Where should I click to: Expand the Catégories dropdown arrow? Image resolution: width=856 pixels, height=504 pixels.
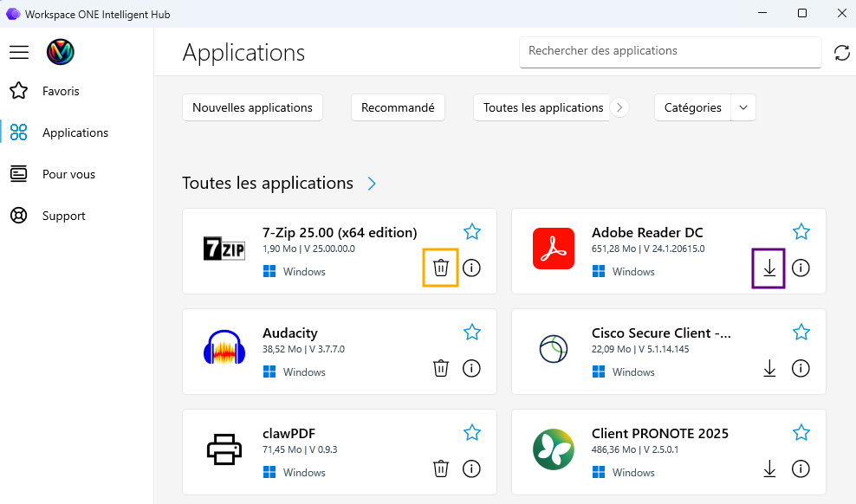[743, 107]
